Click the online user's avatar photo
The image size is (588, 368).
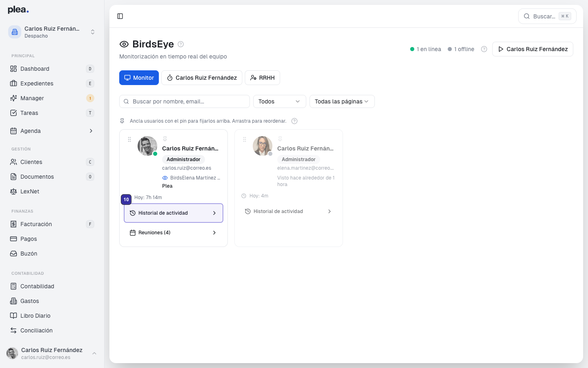click(147, 146)
